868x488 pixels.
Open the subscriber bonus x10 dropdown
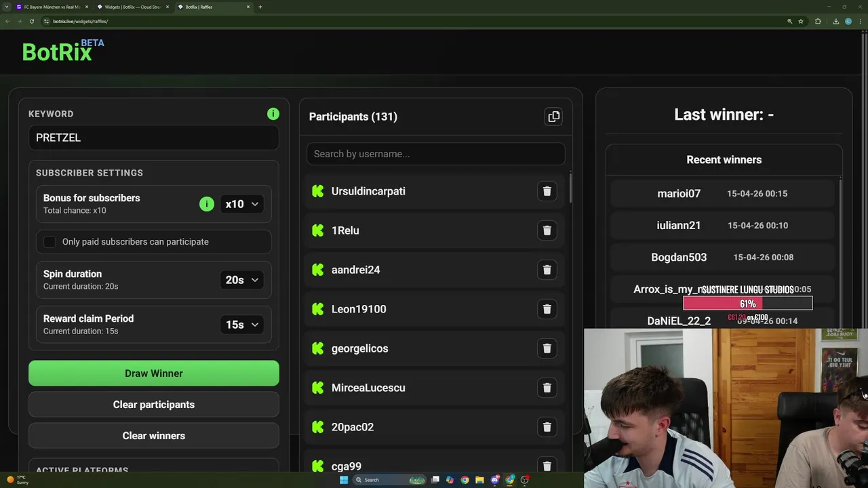pyautogui.click(x=242, y=204)
